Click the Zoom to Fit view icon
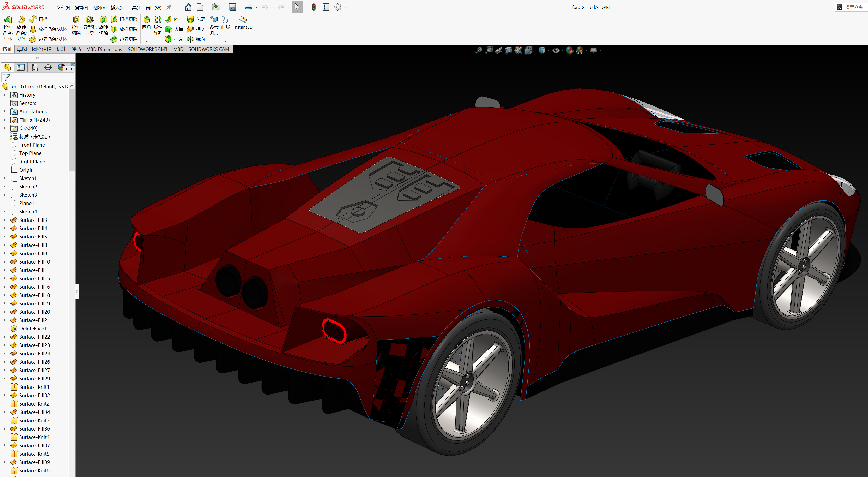The image size is (868, 477). [479, 50]
